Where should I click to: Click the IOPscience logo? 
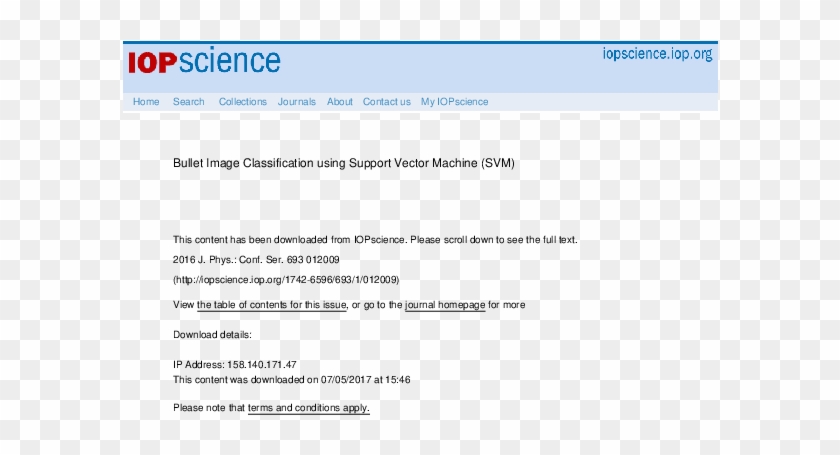[x=204, y=62]
